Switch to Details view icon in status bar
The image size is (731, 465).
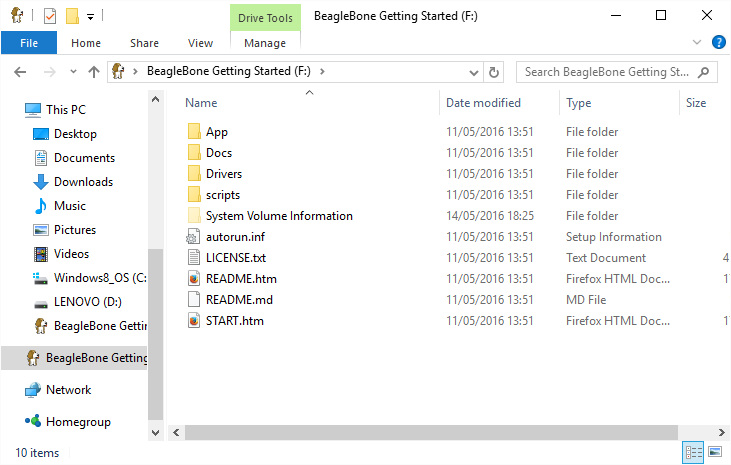[694, 453]
